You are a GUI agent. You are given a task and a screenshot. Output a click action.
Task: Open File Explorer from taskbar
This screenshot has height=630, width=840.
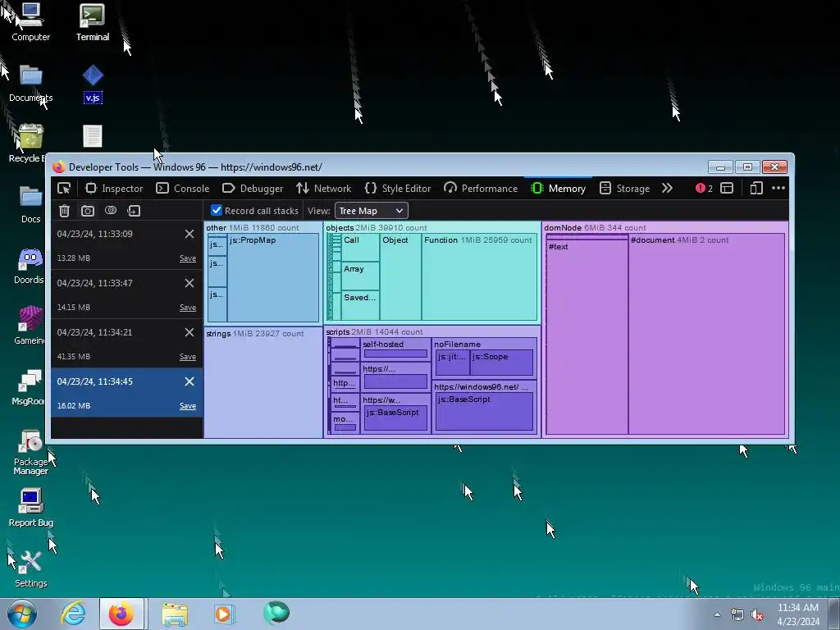175,614
